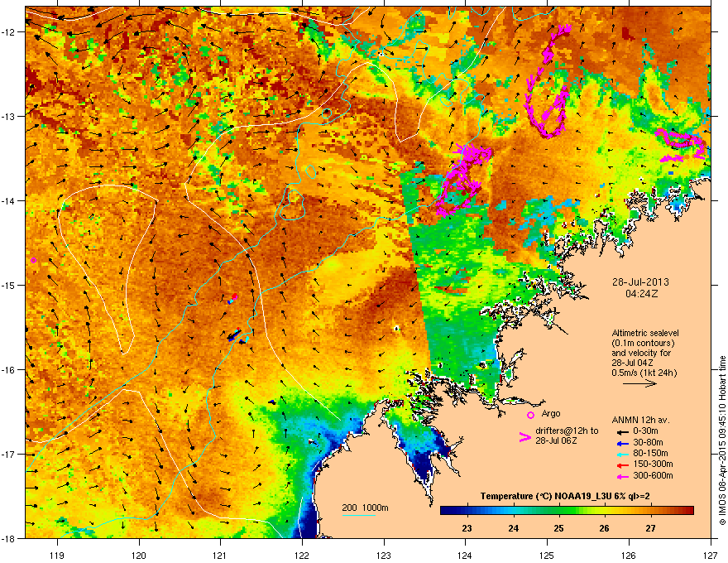Click the '23' color bar tick label
The width and height of the screenshot is (728, 563).
click(x=467, y=528)
